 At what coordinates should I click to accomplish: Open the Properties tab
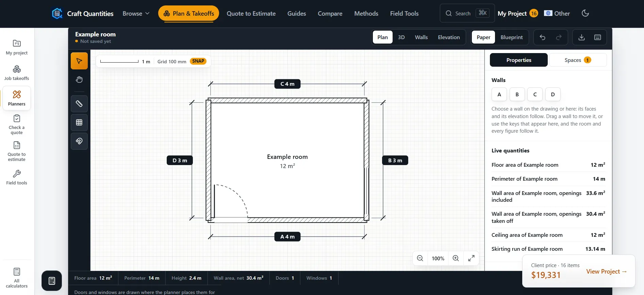[x=519, y=60]
